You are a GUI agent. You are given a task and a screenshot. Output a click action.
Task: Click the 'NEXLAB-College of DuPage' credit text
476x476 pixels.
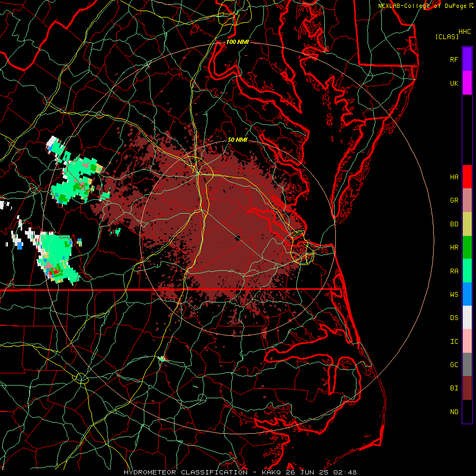[x=422, y=6]
